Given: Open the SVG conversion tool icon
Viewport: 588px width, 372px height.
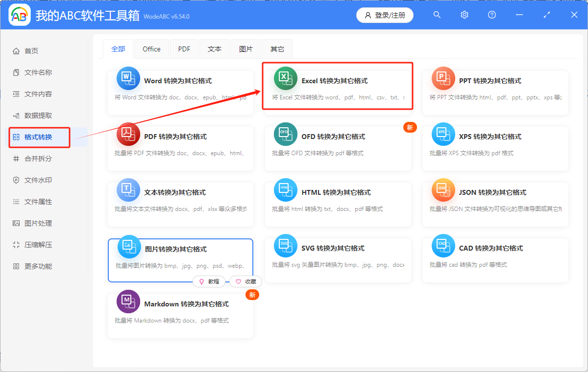Looking at the screenshot, I should point(285,245).
